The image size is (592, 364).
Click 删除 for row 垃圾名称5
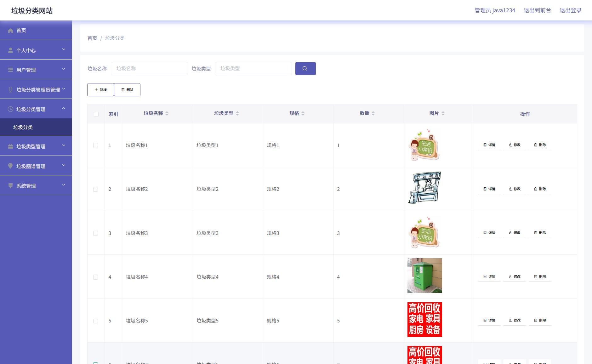540,321
